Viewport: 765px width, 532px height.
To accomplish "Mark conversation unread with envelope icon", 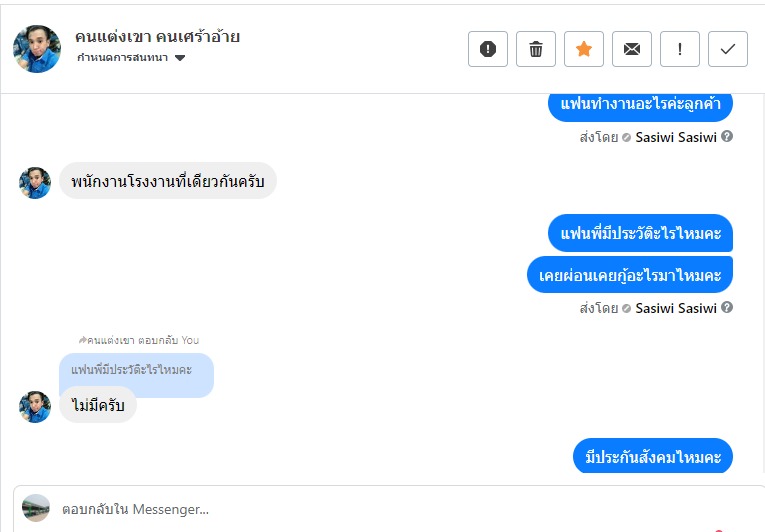I will tap(632, 49).
